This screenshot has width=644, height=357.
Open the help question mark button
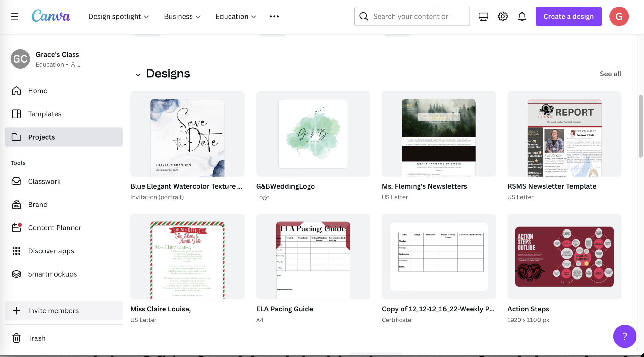625,336
